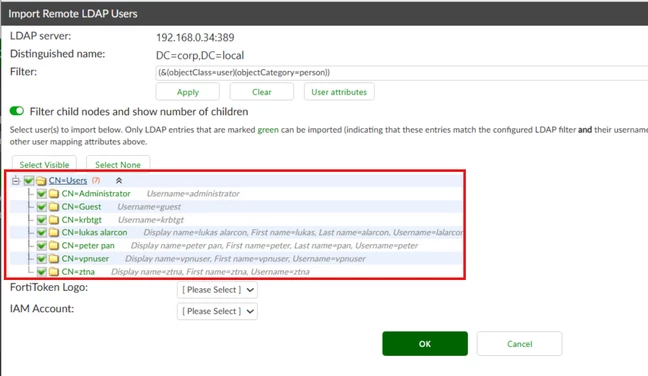Click Select Visible button
The height and width of the screenshot is (376, 648).
(44, 164)
